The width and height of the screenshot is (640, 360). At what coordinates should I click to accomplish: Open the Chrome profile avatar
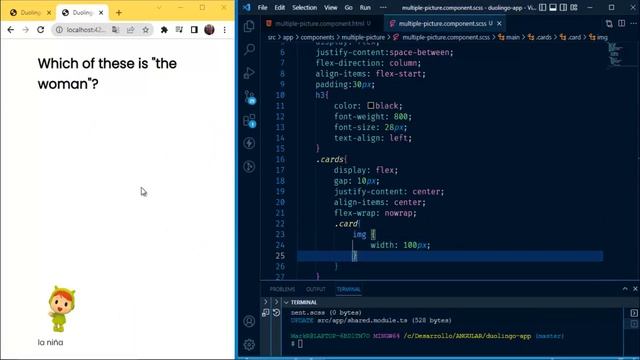pos(209,30)
